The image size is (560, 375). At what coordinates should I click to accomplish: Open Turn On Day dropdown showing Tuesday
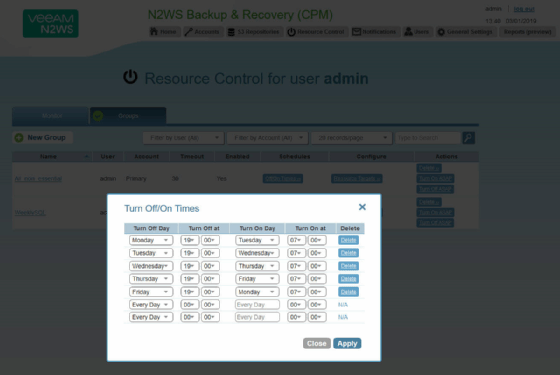[x=257, y=240]
